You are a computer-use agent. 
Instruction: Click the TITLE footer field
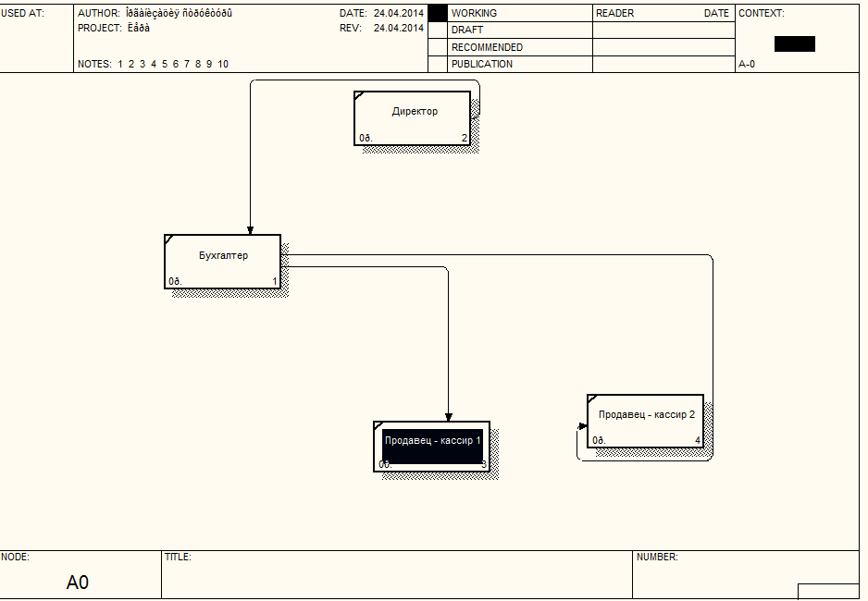click(x=397, y=574)
